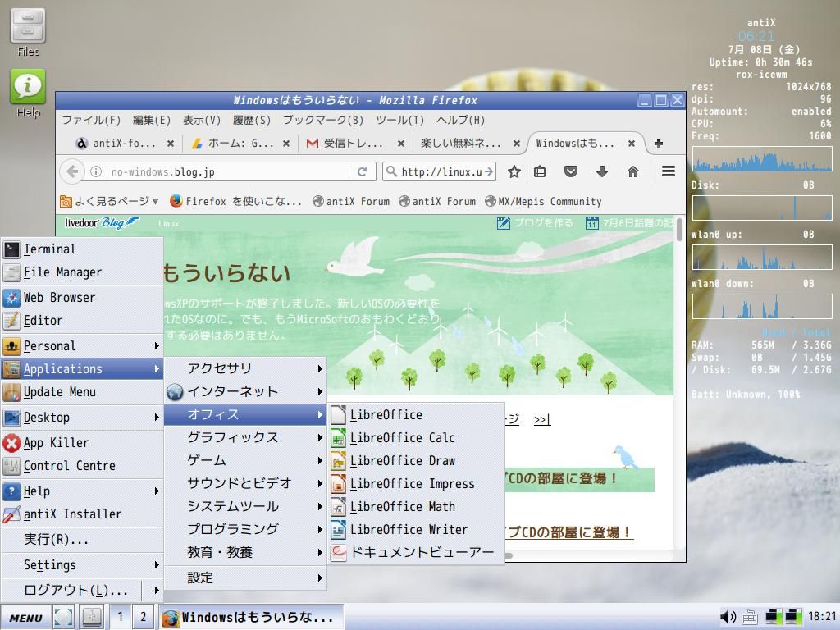Screen dimensions: 840x630
Task: Close the antiX-fo... tab
Action: 171,144
